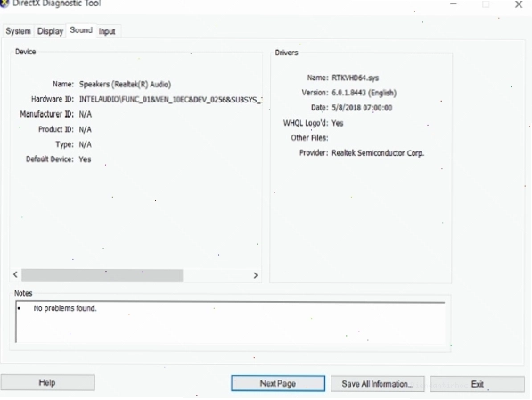Click the Type 'N/A' value

(86, 144)
